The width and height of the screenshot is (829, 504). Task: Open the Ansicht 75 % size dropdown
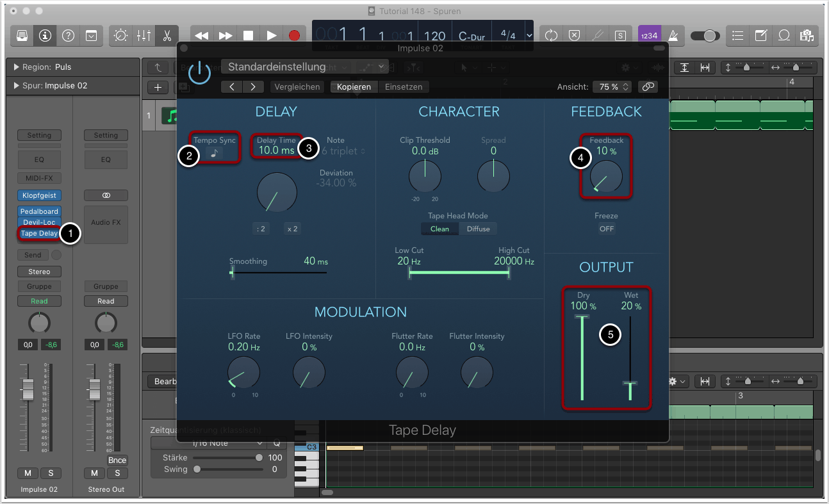point(611,86)
